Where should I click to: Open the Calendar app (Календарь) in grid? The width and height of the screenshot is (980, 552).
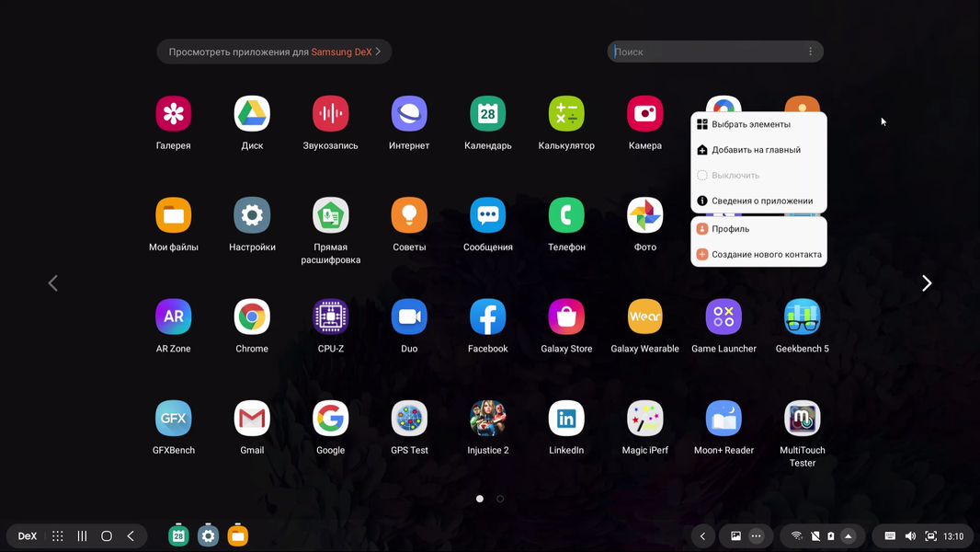click(x=488, y=114)
